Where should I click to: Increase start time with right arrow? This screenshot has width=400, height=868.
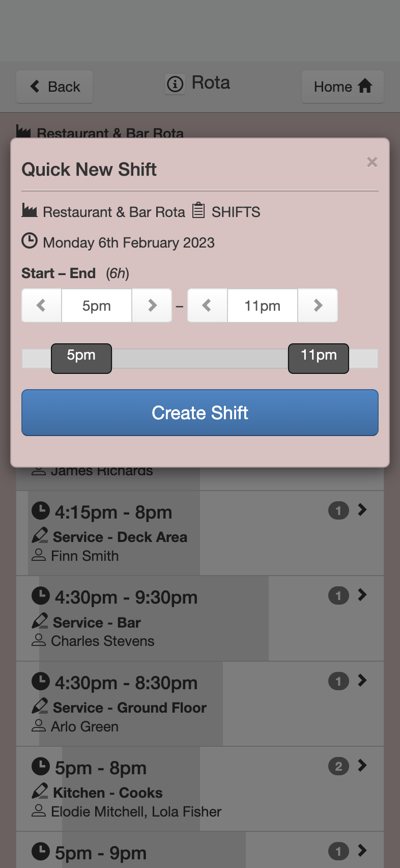point(152,306)
